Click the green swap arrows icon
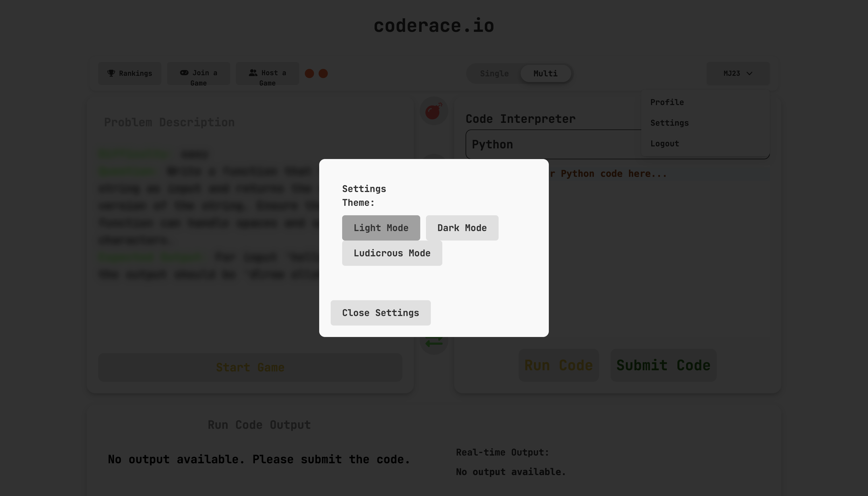The image size is (868, 496). point(434,343)
